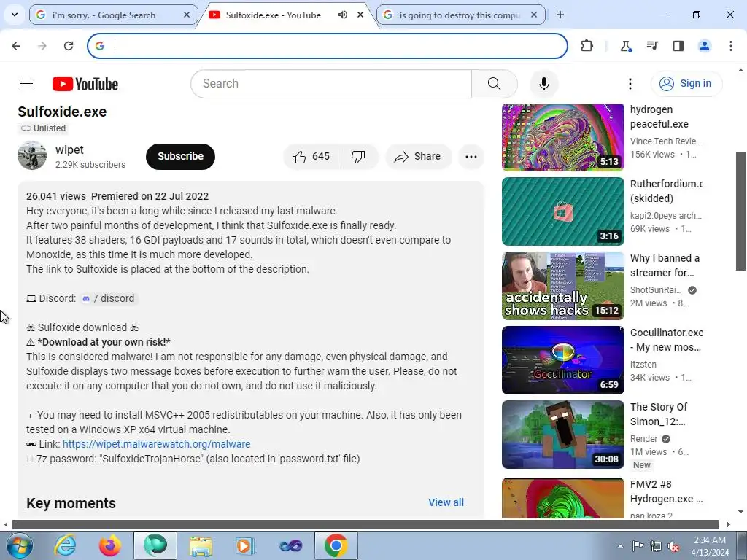This screenshot has width=747, height=560.
Task: Go back with browser back arrow
Action: click(x=16, y=46)
